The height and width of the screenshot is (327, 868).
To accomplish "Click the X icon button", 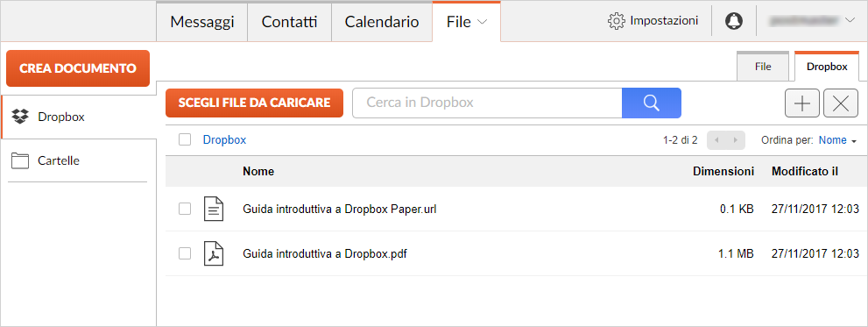I will (x=841, y=103).
